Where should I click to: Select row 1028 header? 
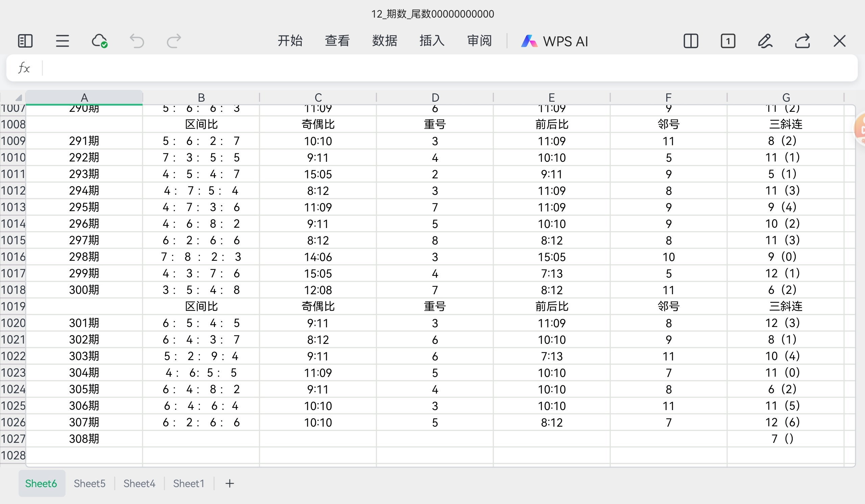pyautogui.click(x=13, y=455)
